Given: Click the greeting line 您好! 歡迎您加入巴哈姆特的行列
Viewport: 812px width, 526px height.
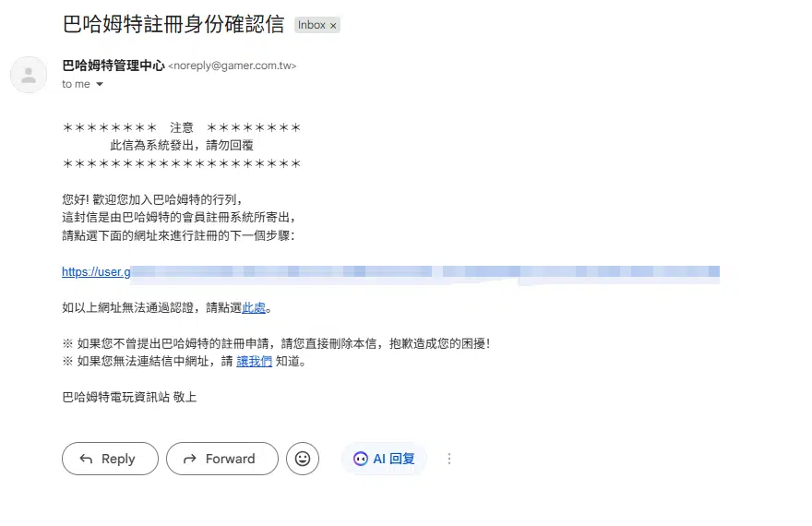Looking at the screenshot, I should tap(153, 199).
